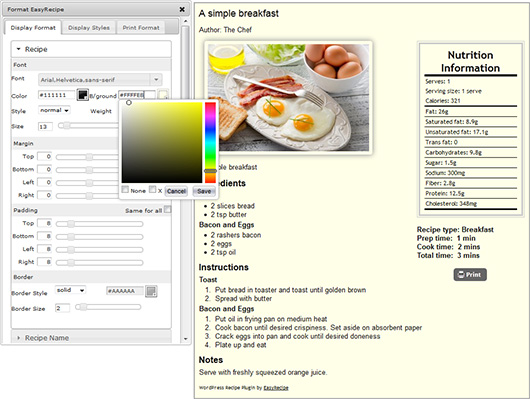
Task: Click 'Recipe type: Breakfast' text
Action: (455, 230)
